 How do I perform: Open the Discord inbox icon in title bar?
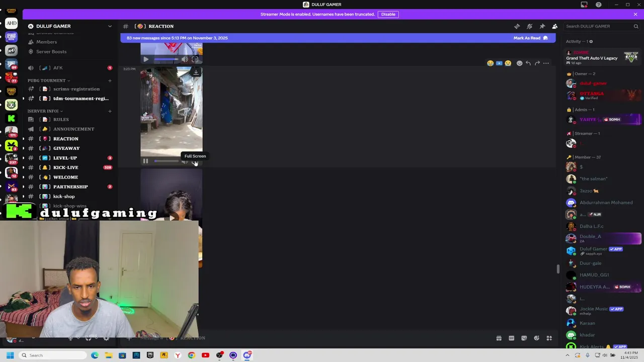coord(584,5)
